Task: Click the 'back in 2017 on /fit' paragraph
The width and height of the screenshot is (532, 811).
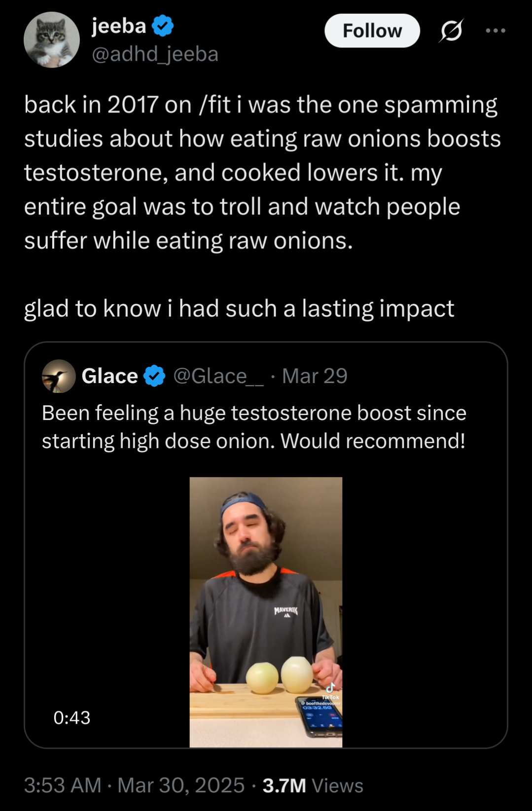Action: (x=262, y=173)
